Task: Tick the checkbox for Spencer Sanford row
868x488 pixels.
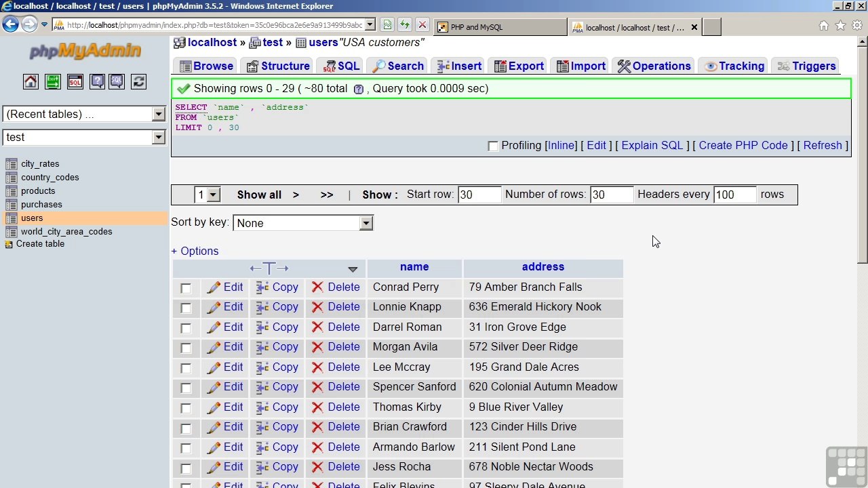Action: pos(186,388)
